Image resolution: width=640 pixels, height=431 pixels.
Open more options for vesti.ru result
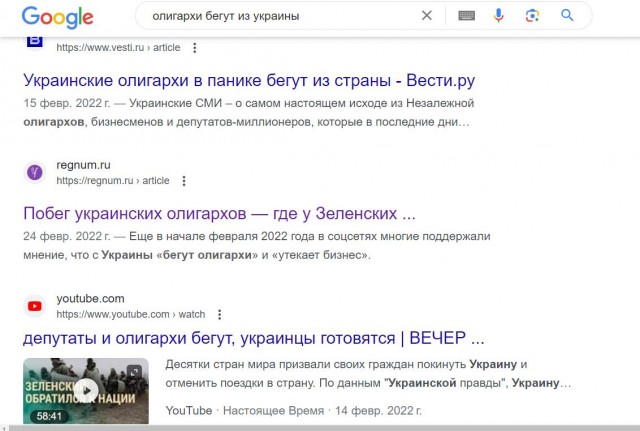pyautogui.click(x=195, y=48)
